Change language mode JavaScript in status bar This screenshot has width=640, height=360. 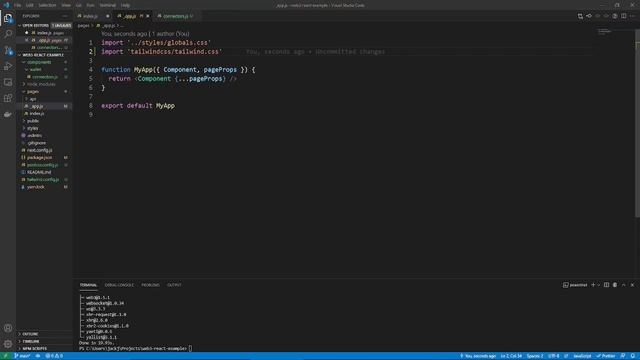tap(582, 356)
